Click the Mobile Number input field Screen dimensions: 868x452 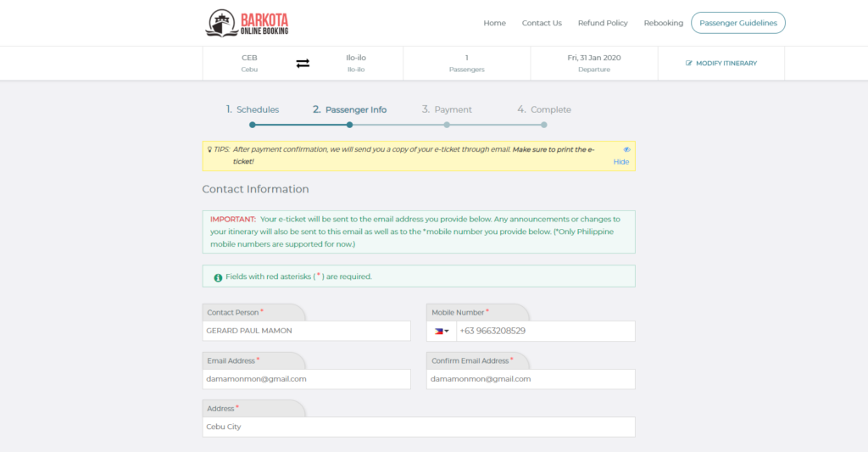pos(545,332)
